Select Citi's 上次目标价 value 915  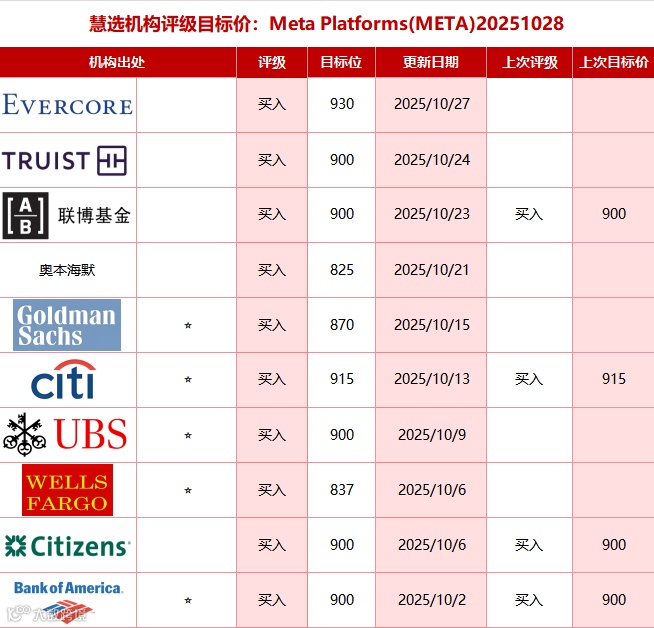(614, 379)
